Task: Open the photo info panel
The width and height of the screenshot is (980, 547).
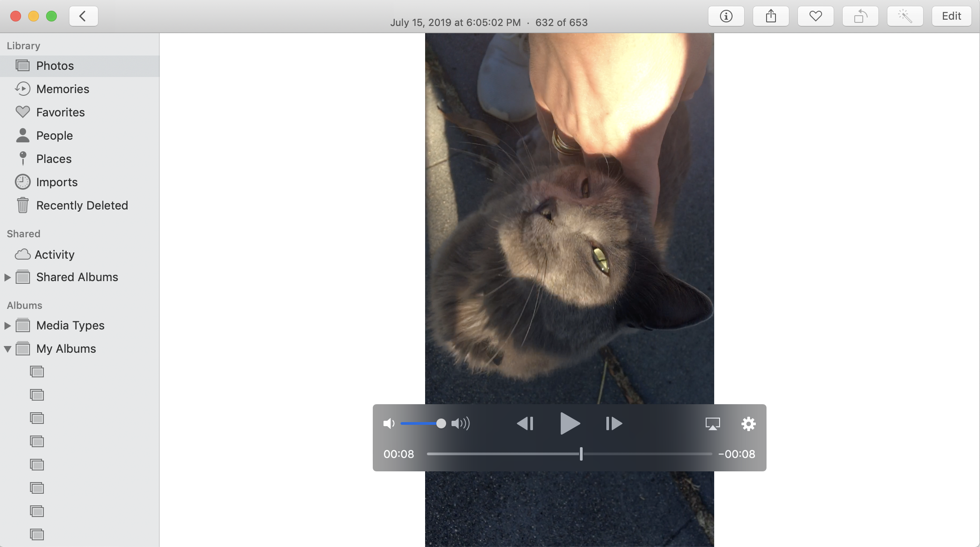Action: pyautogui.click(x=726, y=17)
